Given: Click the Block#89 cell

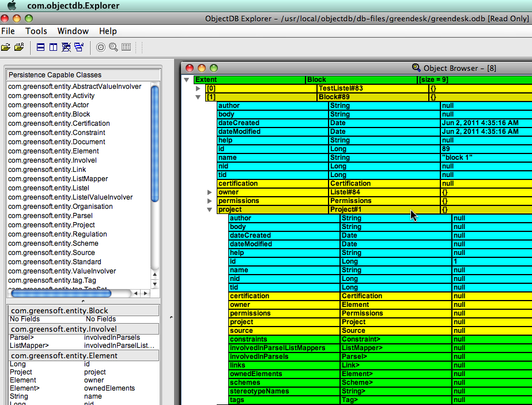Looking at the screenshot, I should click(x=372, y=97).
